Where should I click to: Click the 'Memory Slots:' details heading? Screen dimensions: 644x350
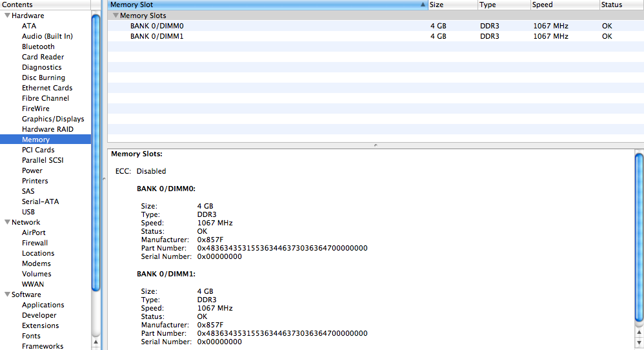tap(137, 154)
